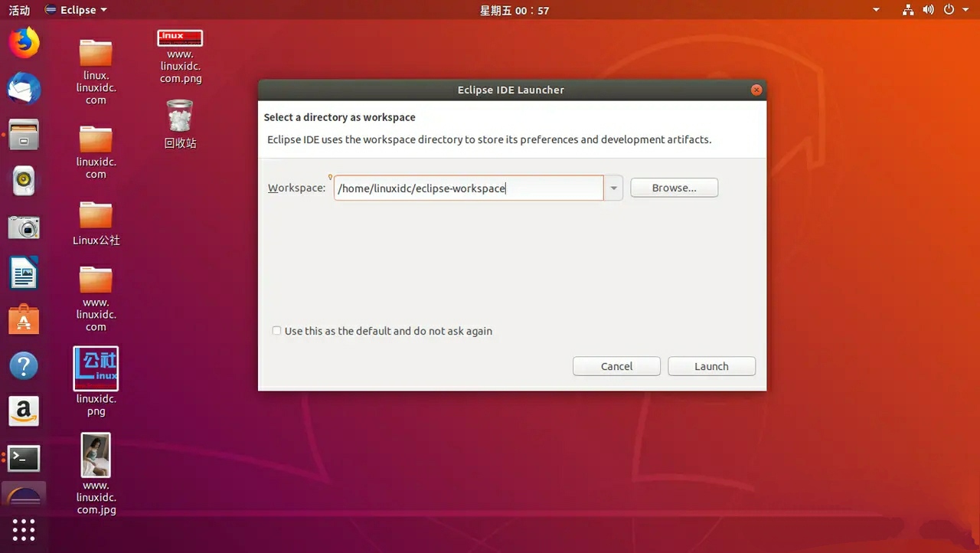980x553 pixels.
Task: Open Rhythmbox music player from the dock
Action: tap(24, 181)
